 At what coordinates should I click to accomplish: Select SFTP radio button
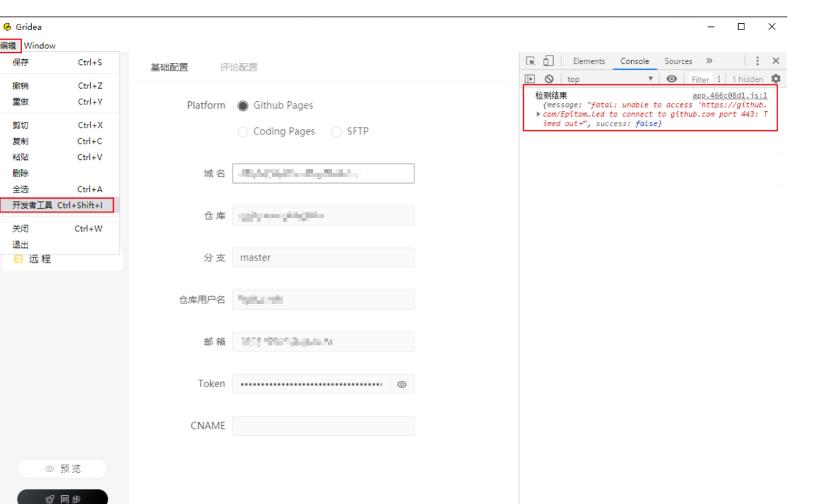(x=336, y=132)
